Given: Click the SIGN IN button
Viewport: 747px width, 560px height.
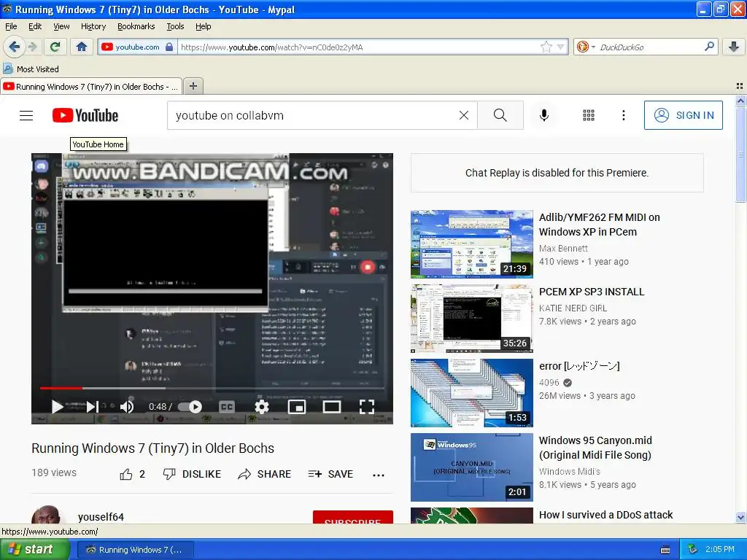Looking at the screenshot, I should pyautogui.click(x=683, y=115).
